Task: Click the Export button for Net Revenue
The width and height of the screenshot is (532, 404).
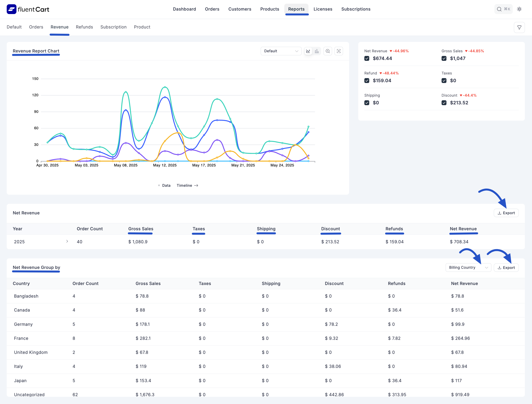Action: pyautogui.click(x=506, y=213)
